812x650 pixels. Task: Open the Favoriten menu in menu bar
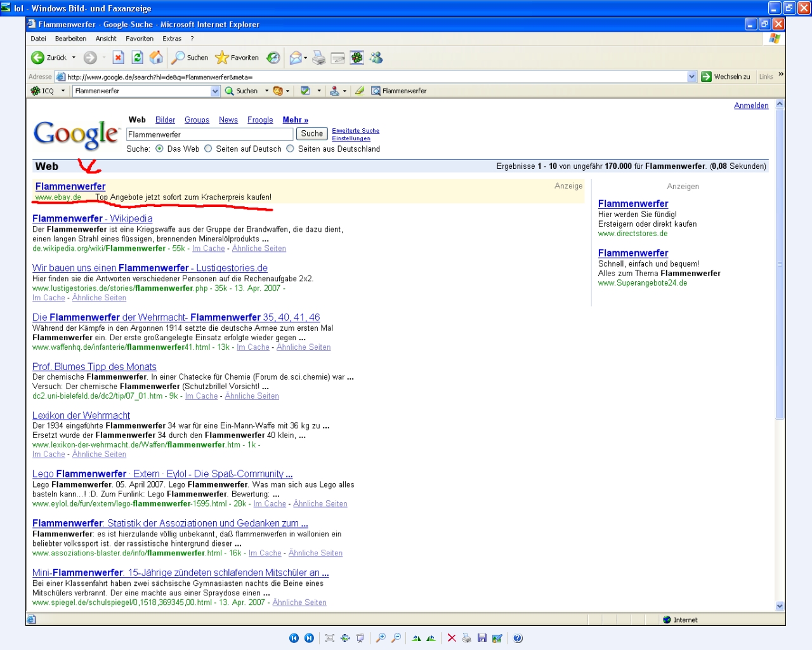tap(140, 39)
